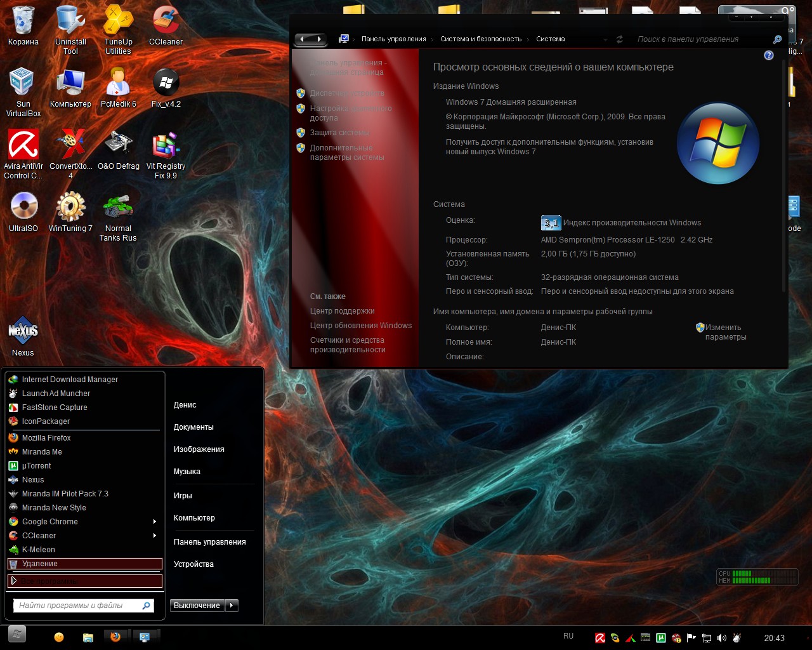Launch Uninstall Tool from the desktop
The image size is (812, 650).
(x=70, y=29)
